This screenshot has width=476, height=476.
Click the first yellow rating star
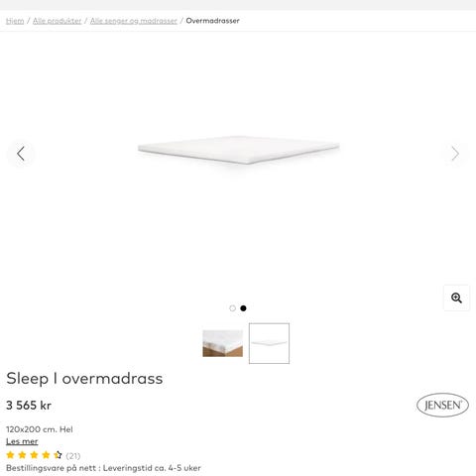pyautogui.click(x=10, y=455)
